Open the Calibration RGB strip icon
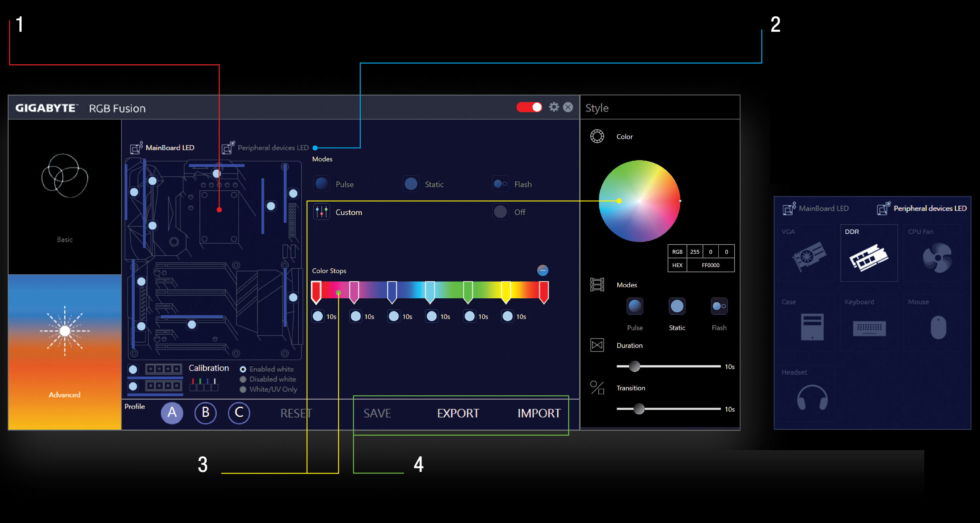980x523 pixels. [x=204, y=384]
